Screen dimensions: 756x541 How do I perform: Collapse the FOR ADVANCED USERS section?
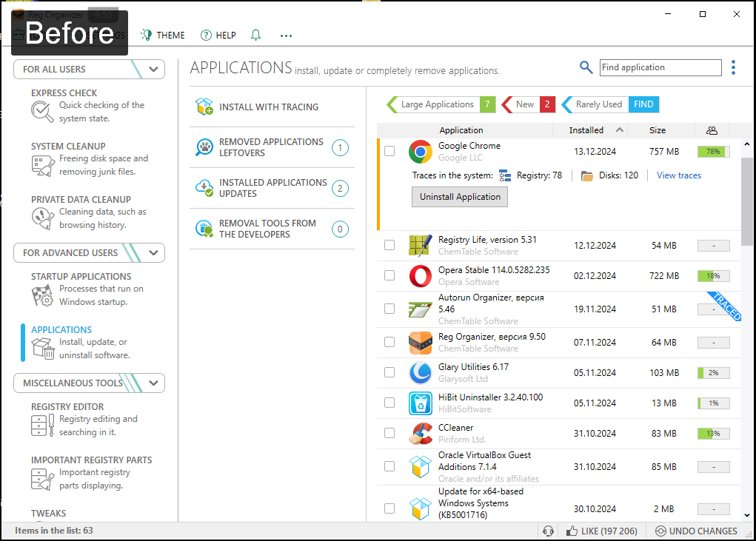tap(153, 252)
